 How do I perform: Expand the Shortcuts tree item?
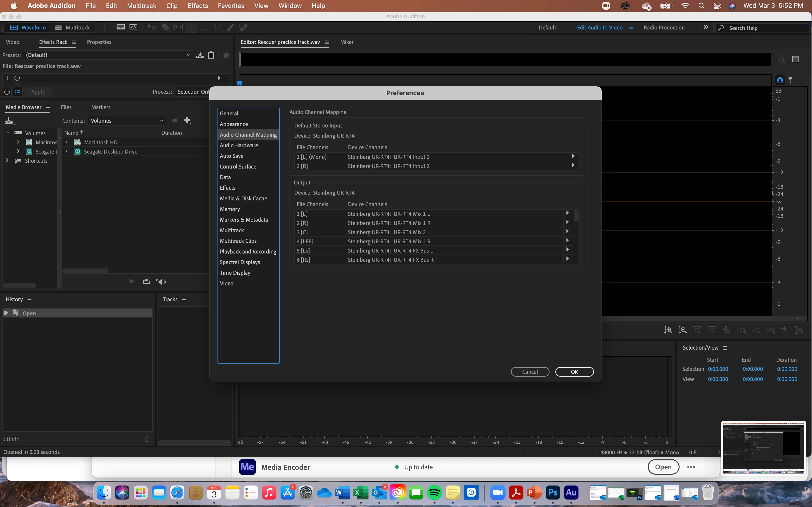click(7, 161)
